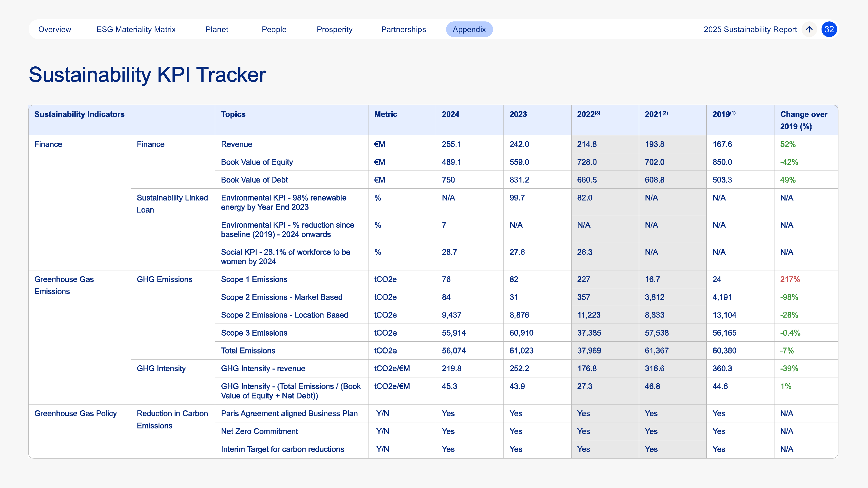The image size is (868, 488).
Task: Click the 99.7 renewable energy value
Action: point(517,198)
